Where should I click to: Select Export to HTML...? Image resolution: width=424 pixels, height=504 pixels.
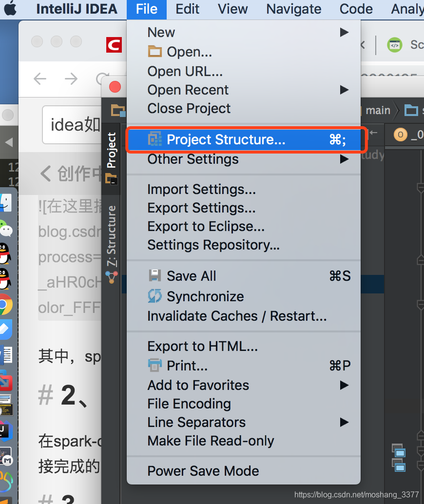pyautogui.click(x=244, y=347)
